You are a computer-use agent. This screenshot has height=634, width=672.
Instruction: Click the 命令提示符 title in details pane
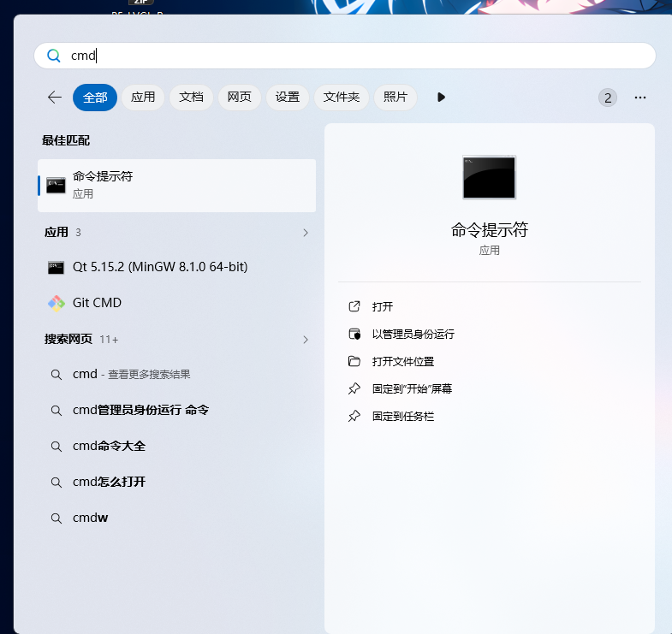[x=489, y=230]
